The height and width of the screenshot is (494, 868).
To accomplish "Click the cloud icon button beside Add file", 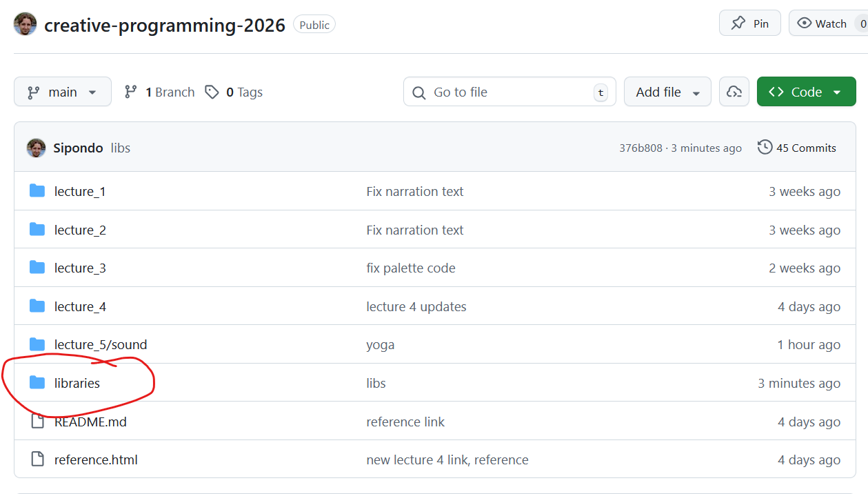I will (734, 92).
